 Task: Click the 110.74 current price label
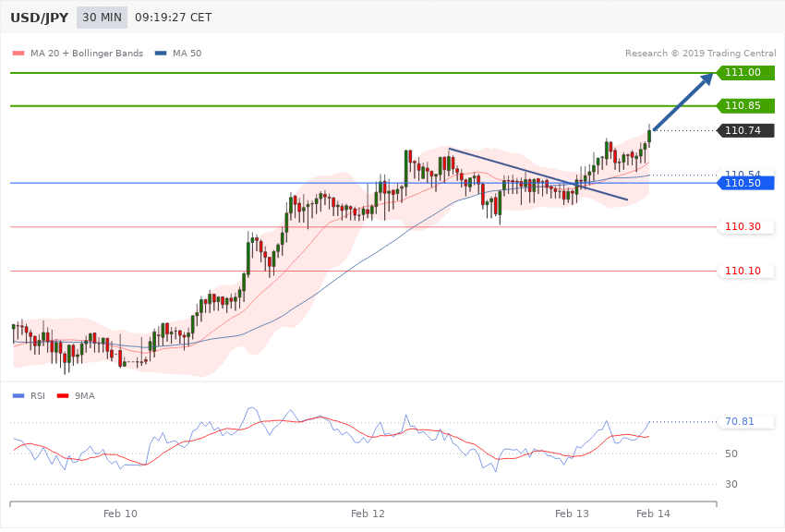[746, 130]
